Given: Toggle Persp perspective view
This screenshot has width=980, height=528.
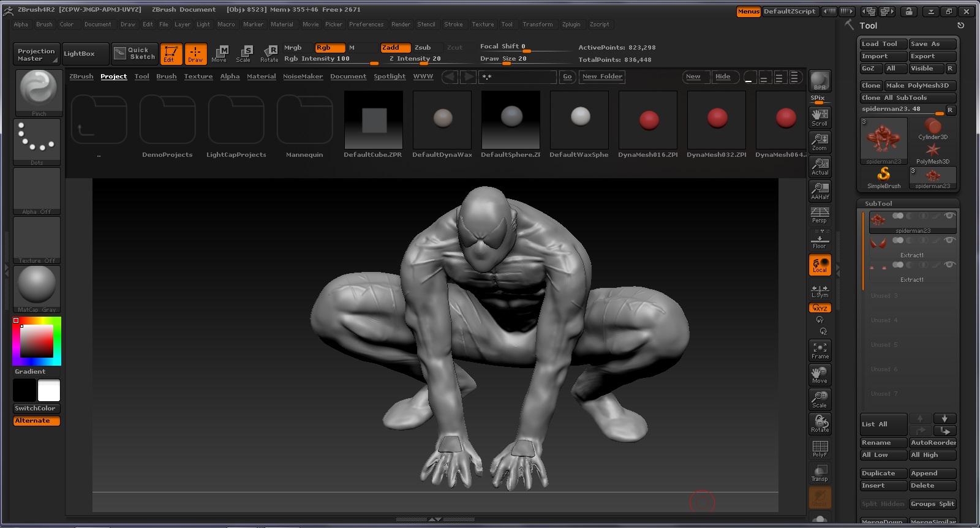Looking at the screenshot, I should pos(820,215).
